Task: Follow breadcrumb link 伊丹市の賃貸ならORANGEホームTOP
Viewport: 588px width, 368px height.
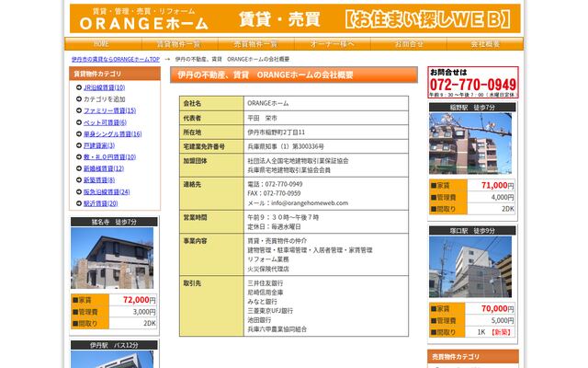Action: 116,59
